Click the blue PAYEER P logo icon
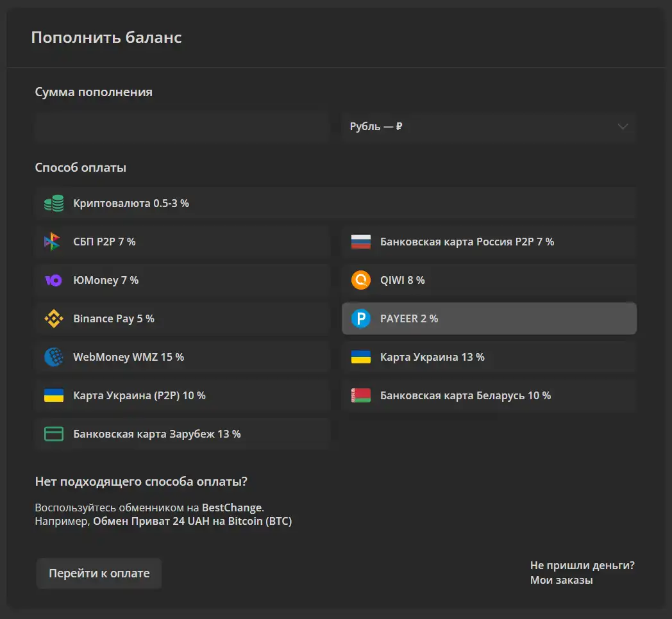The height and width of the screenshot is (619, 672). point(361,318)
